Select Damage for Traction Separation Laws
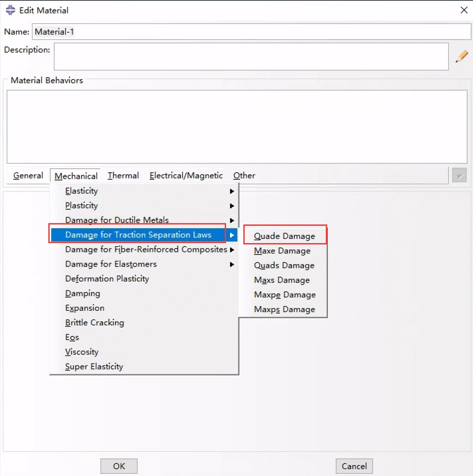Image resolution: width=473 pixels, height=476 pixels. pos(145,235)
